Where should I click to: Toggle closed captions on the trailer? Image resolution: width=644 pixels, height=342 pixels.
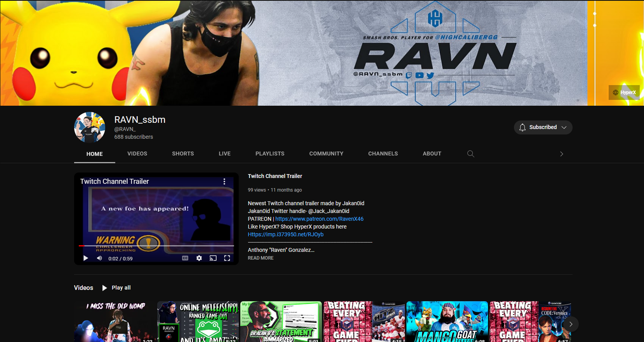coord(185,258)
